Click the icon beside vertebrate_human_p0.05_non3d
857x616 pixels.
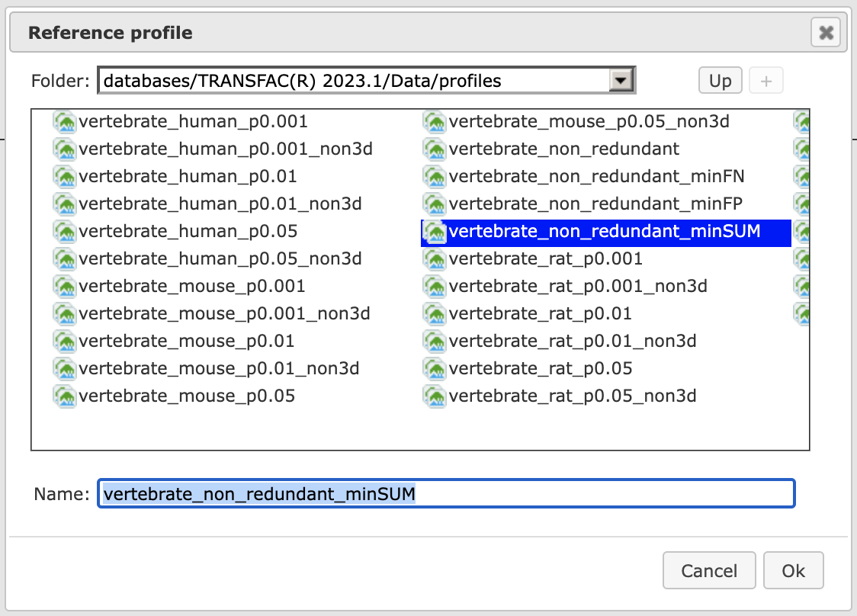[x=65, y=259]
